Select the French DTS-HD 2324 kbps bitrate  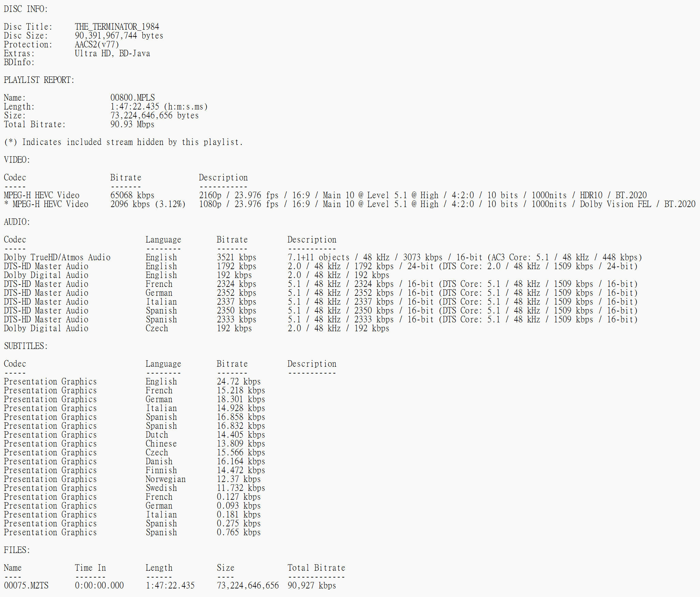point(236,284)
